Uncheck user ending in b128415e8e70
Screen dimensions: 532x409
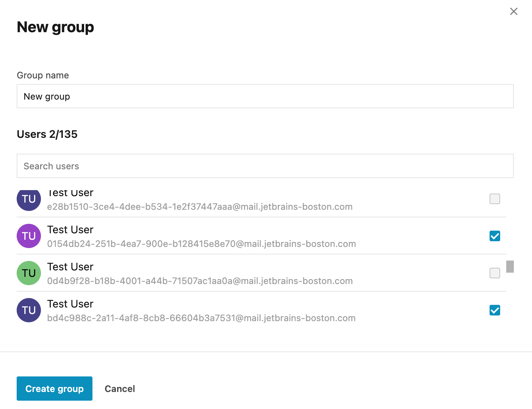coord(494,236)
